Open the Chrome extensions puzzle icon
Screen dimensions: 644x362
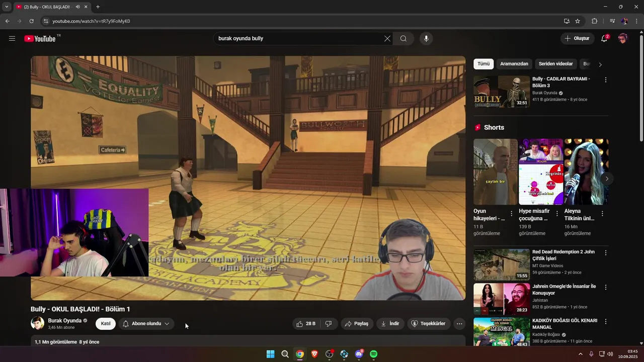595,21
